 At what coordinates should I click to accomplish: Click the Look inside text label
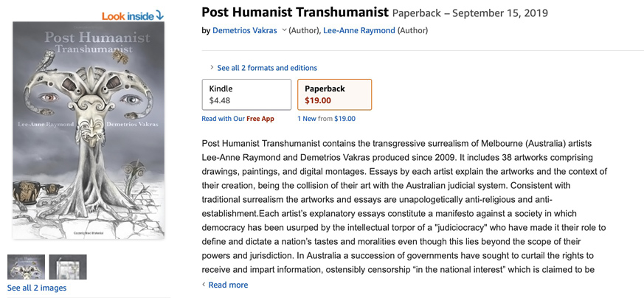point(127,15)
